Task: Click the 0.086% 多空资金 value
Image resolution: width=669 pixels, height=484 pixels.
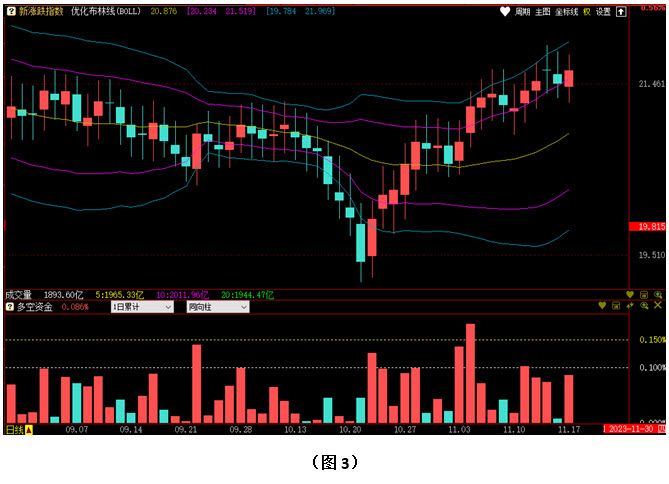Action: click(75, 307)
